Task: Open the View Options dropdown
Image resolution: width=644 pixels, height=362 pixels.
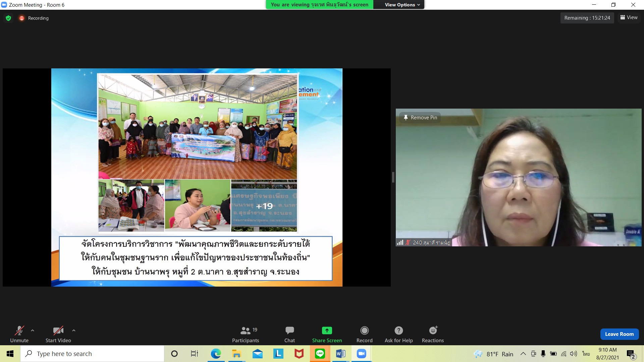Action: [402, 5]
